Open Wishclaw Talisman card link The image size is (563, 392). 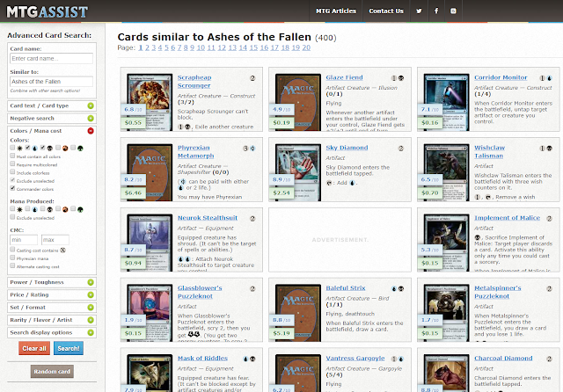point(489,152)
